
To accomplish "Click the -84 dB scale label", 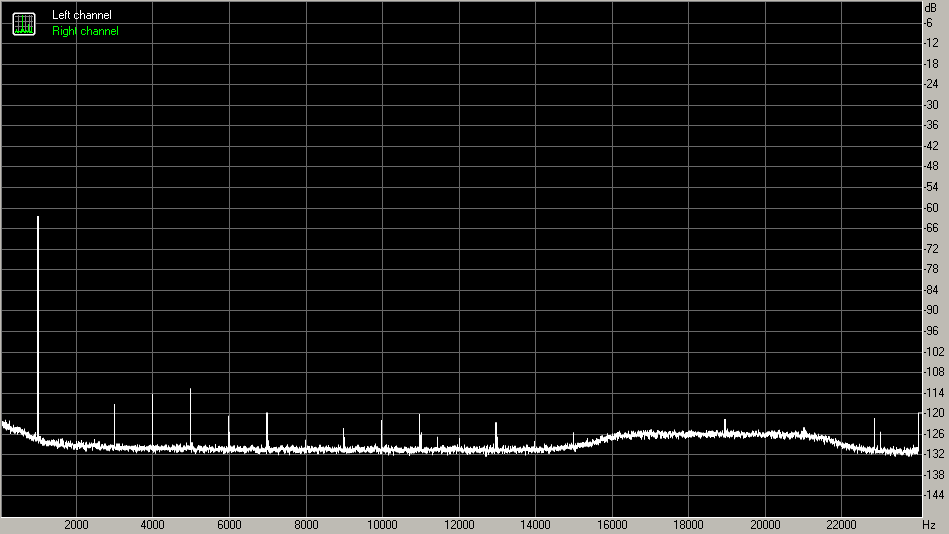I will pos(931,290).
